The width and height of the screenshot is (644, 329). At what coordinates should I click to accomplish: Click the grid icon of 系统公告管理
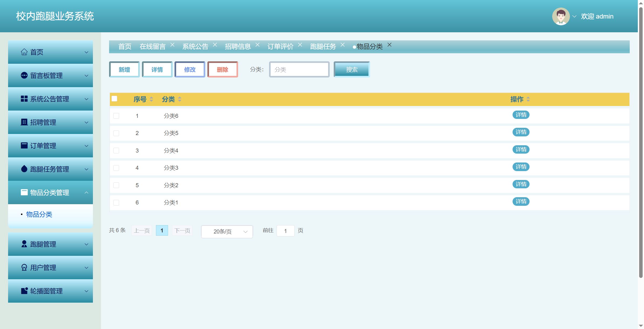point(24,99)
